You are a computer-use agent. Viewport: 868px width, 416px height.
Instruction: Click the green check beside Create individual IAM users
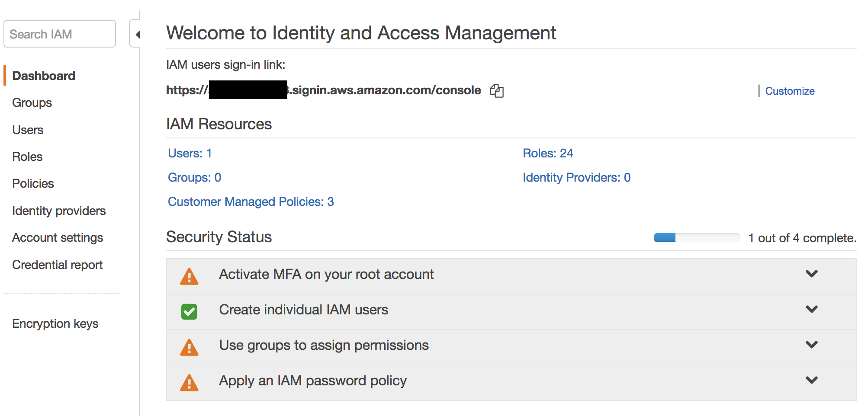(x=189, y=311)
